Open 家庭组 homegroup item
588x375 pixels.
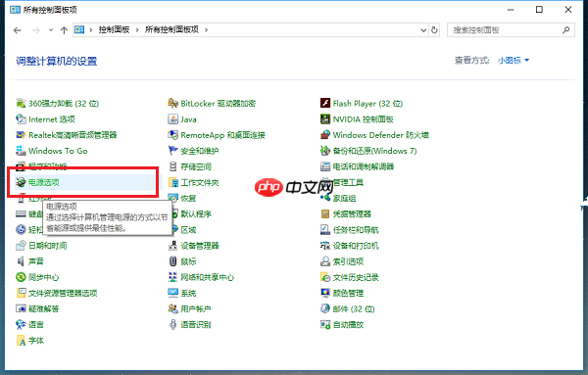click(338, 198)
